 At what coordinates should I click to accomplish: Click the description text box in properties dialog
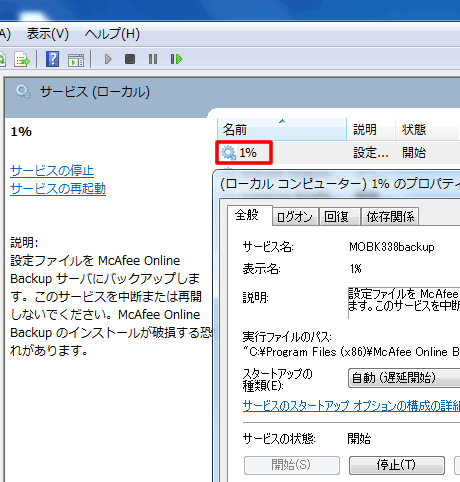click(x=404, y=303)
